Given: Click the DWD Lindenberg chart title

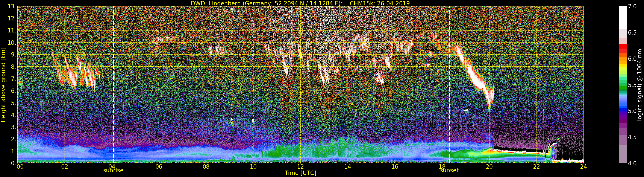Looking at the screenshot, I should tap(300, 3).
